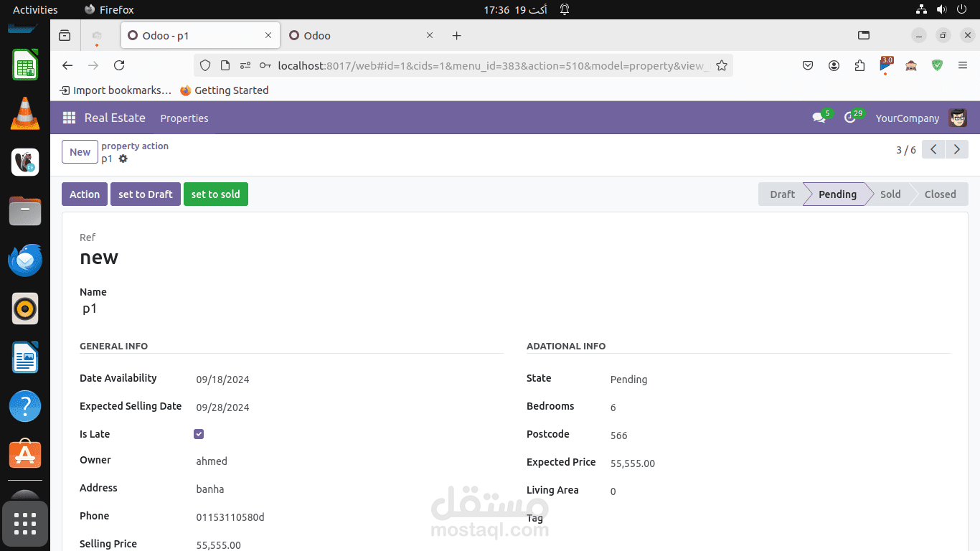The height and width of the screenshot is (551, 980).
Task: Open the Firefox account icon
Action: point(834,65)
